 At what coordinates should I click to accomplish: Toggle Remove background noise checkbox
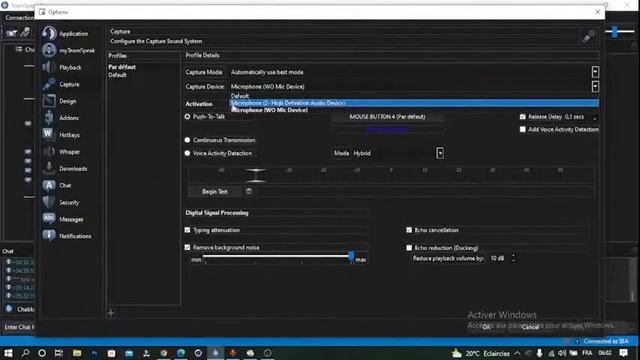187,247
